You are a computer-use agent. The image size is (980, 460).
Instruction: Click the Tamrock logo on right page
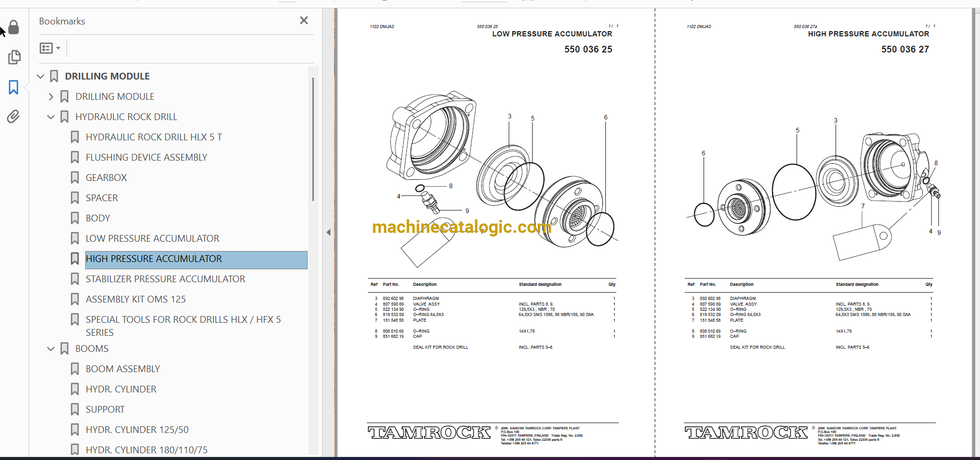tap(746, 432)
